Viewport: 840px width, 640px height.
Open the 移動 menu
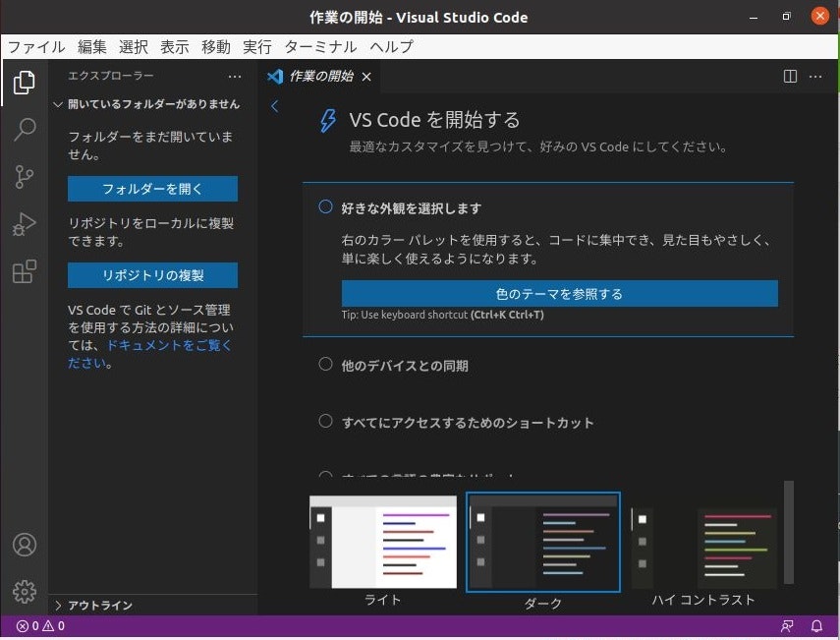coord(216,46)
